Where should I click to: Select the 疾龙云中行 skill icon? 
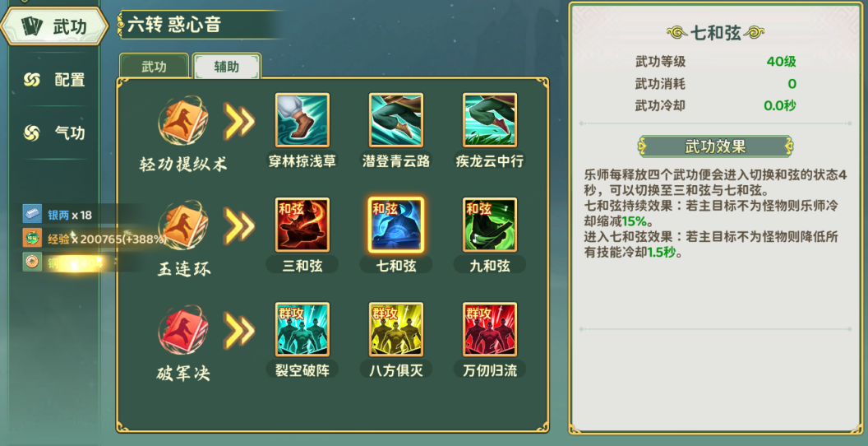tap(490, 119)
